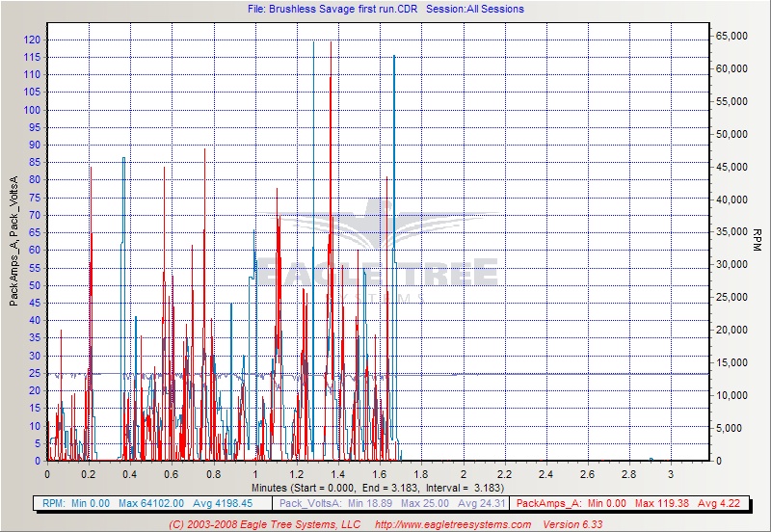Click the 'Session:All Sessions' title text
Image resolution: width=771 pixels, height=532 pixels.
click(x=475, y=9)
